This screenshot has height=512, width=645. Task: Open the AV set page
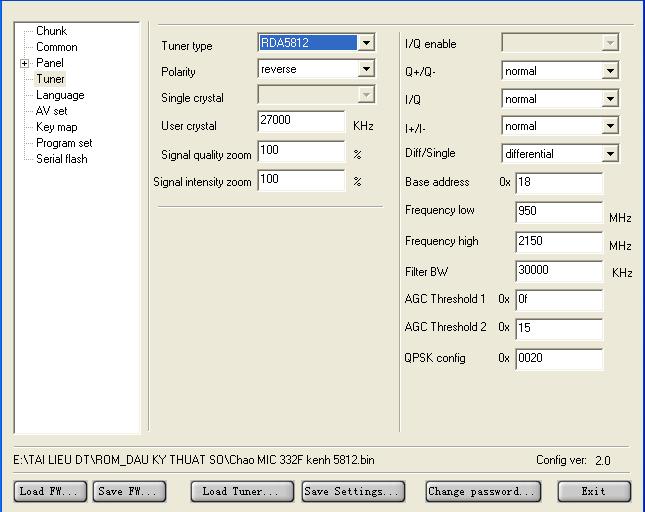(51, 111)
